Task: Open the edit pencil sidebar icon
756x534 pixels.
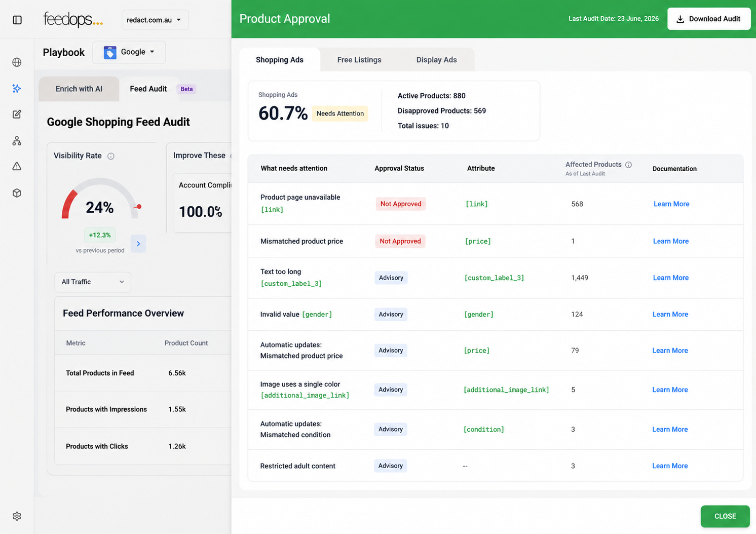Action: [x=17, y=115]
